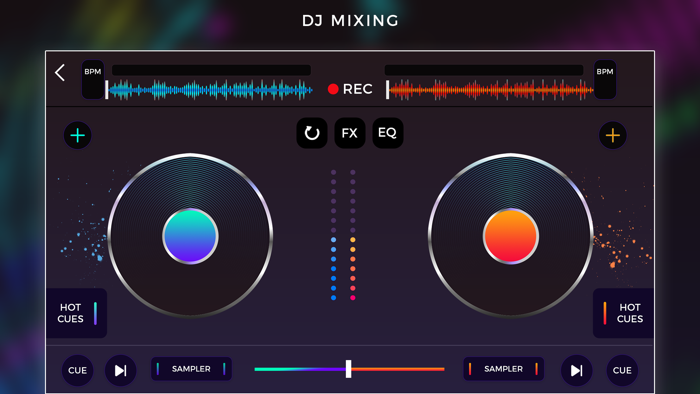Open the EQ equalizer panel
700x394 pixels.
[x=388, y=133]
